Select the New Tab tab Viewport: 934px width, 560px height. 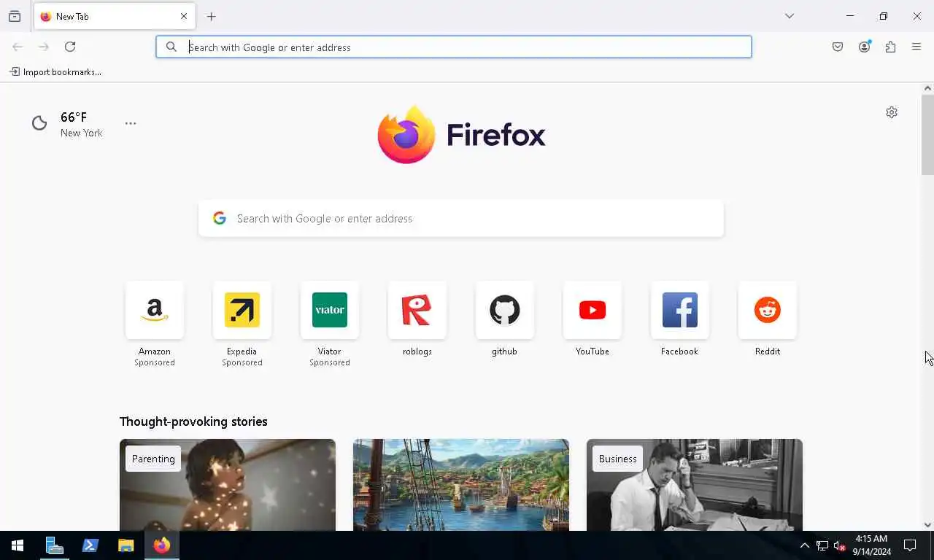pos(115,16)
